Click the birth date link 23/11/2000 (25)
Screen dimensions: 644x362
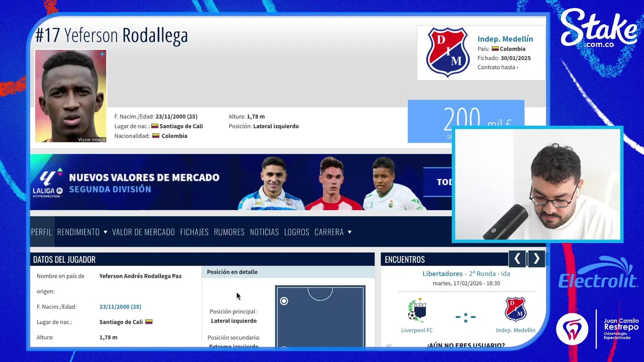[x=120, y=307]
